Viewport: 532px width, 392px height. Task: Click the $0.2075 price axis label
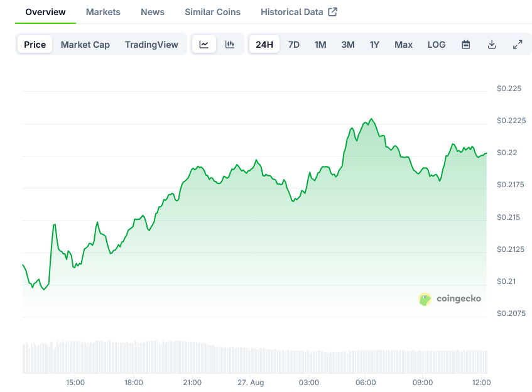click(511, 313)
